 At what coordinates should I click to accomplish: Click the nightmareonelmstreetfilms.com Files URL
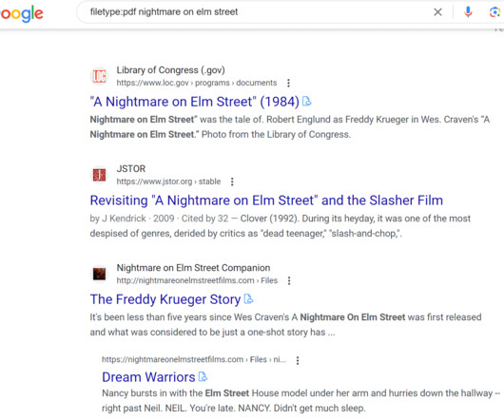[x=197, y=280]
